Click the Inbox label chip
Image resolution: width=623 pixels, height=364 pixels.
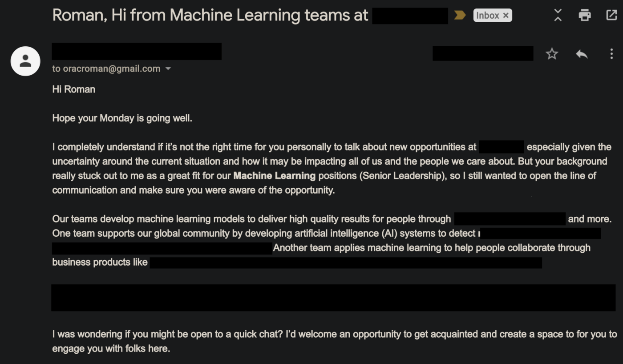coord(487,16)
